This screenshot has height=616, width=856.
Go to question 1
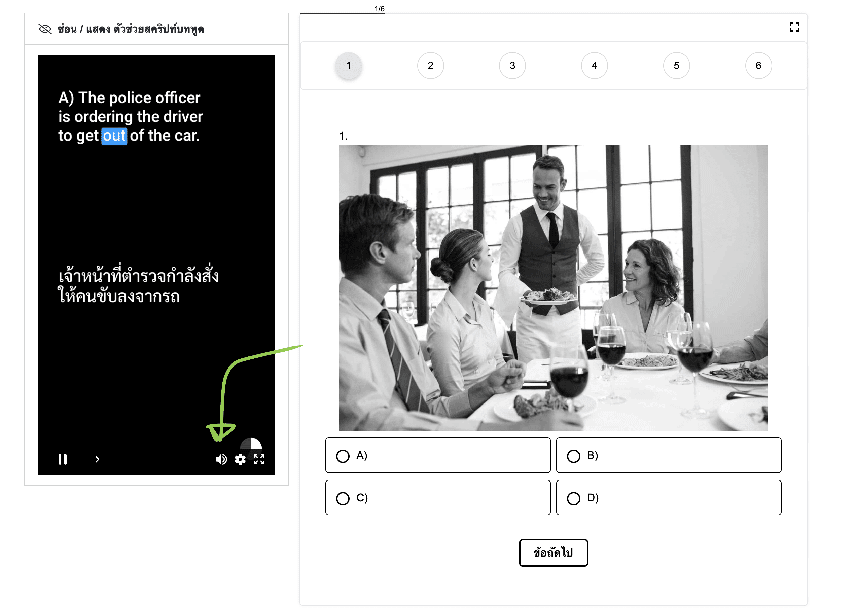[348, 66]
